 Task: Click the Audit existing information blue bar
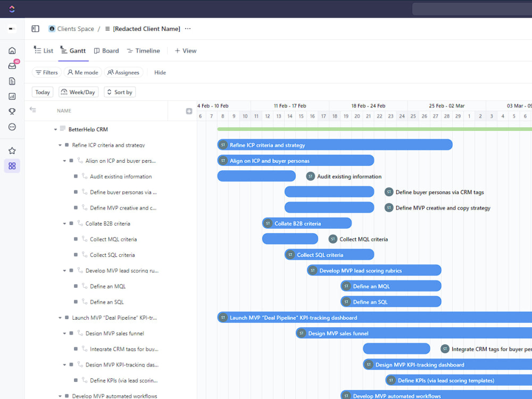[256, 176]
